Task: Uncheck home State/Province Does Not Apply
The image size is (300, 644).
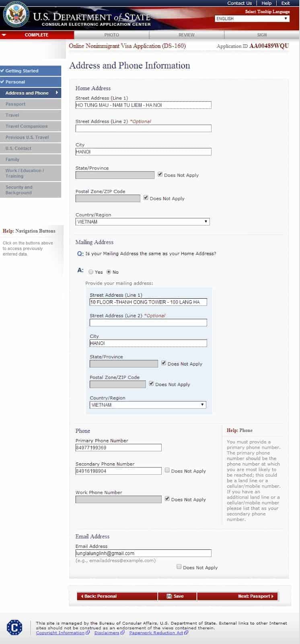Action: pos(160,174)
